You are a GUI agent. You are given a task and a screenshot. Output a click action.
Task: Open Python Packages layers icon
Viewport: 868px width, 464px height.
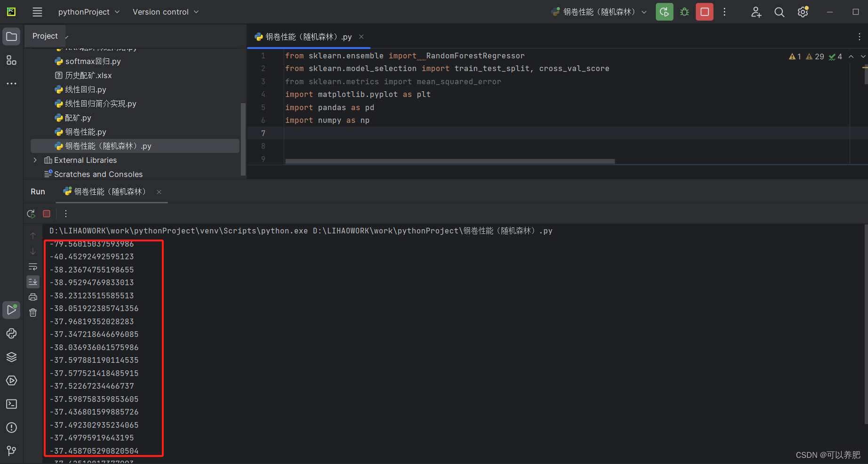[12, 357]
